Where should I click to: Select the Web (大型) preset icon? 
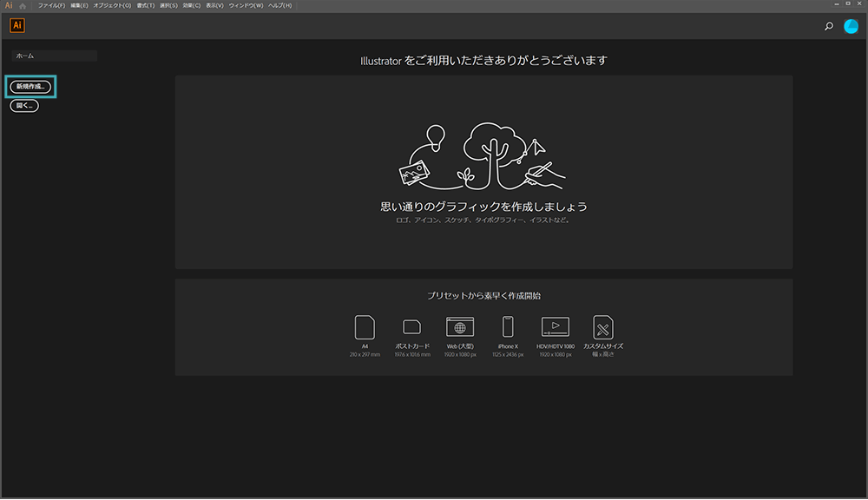[x=460, y=326]
